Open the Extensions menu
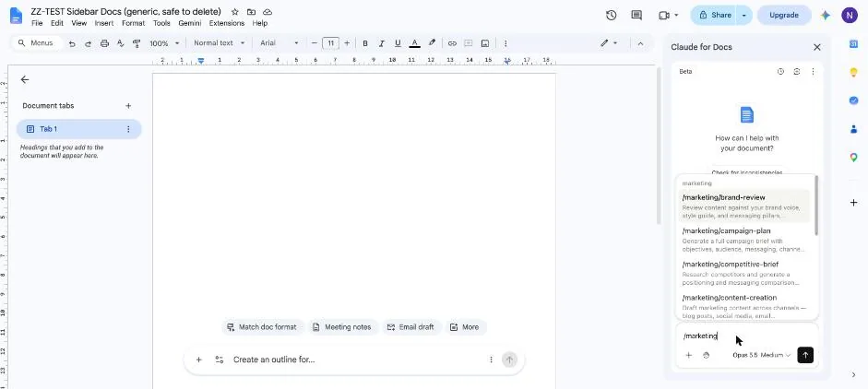The image size is (868, 389). 227,23
